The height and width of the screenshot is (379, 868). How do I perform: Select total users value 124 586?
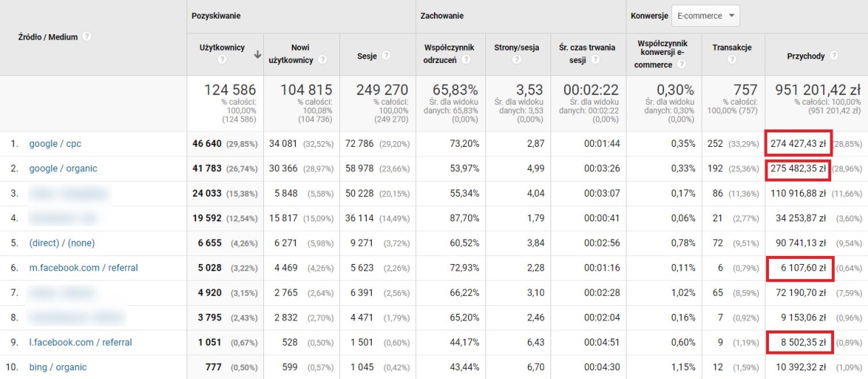tap(230, 90)
